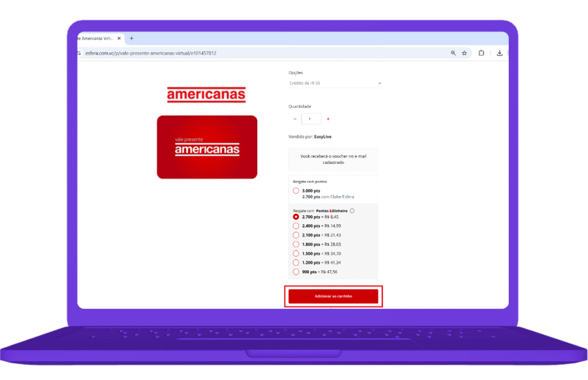Choose the 900 pts + R$ 47,56 option
Viewport: 588px width, 380px height.
point(296,272)
